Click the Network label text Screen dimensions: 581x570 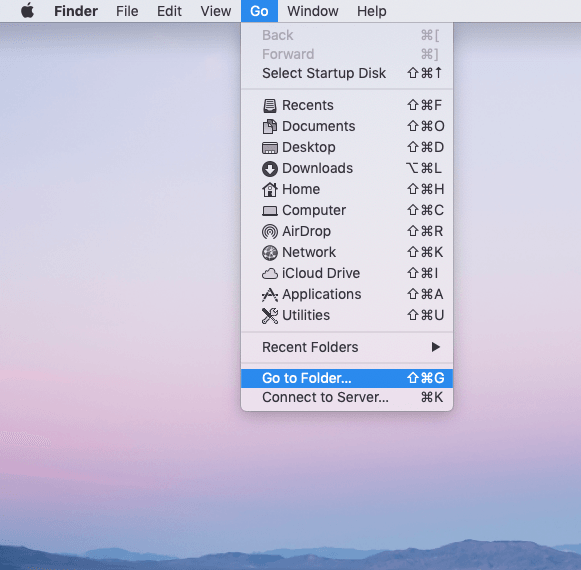pyautogui.click(x=309, y=252)
